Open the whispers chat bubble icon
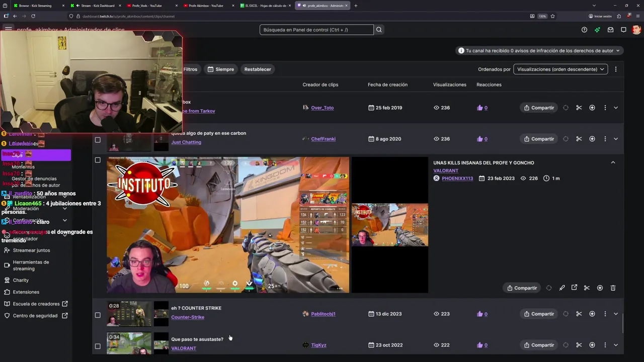The height and width of the screenshot is (362, 644). [x=623, y=30]
